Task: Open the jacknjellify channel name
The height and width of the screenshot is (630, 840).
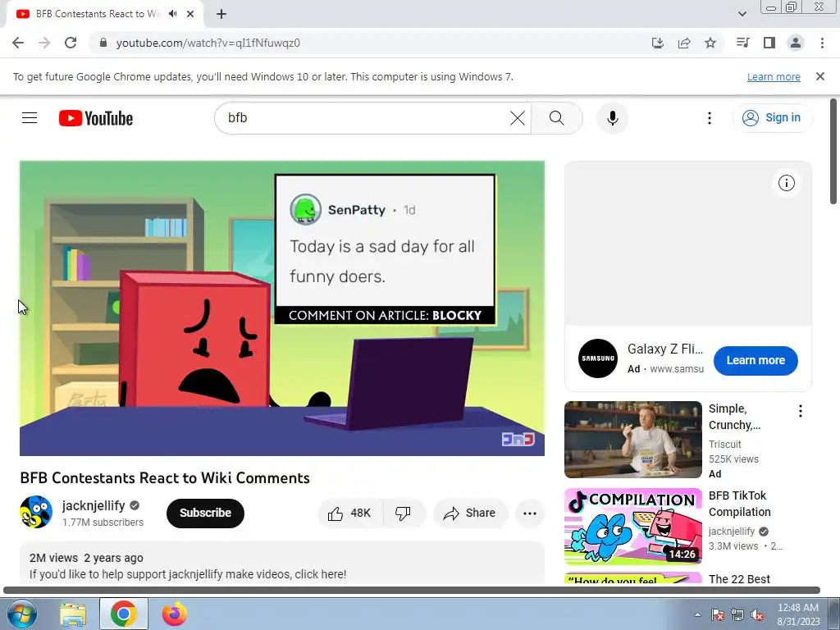Action: point(94,505)
